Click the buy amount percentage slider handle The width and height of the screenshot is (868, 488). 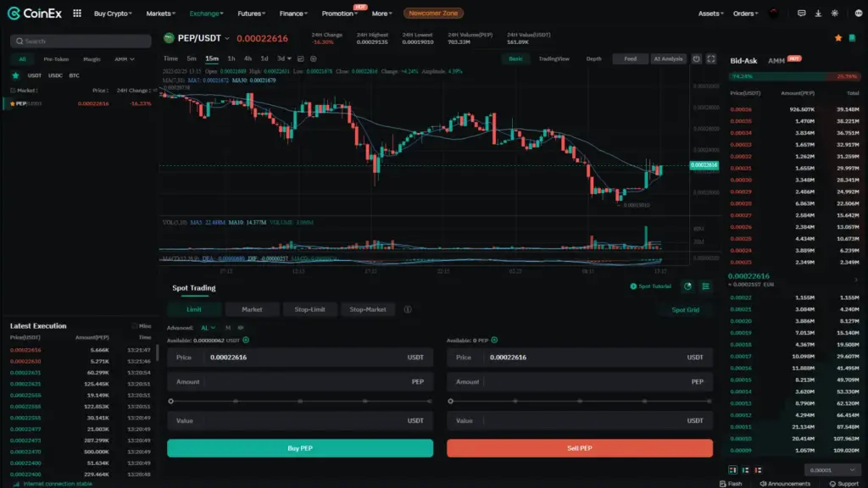pos(171,401)
